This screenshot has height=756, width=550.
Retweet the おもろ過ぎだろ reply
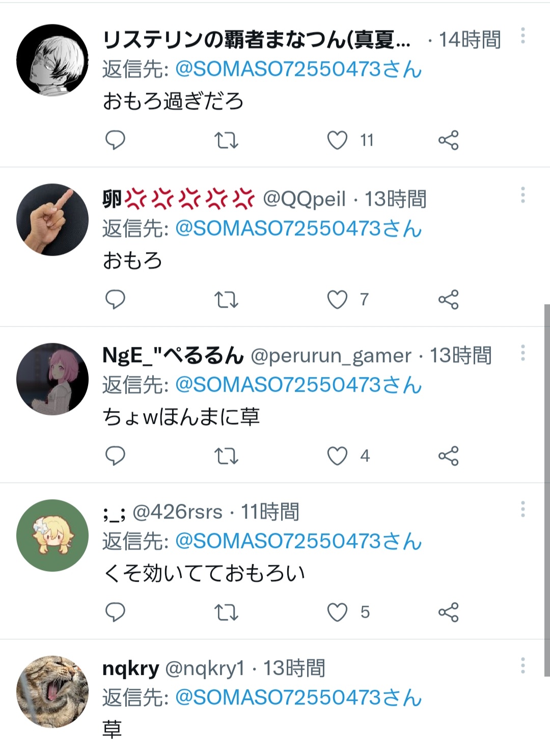pyautogui.click(x=226, y=140)
